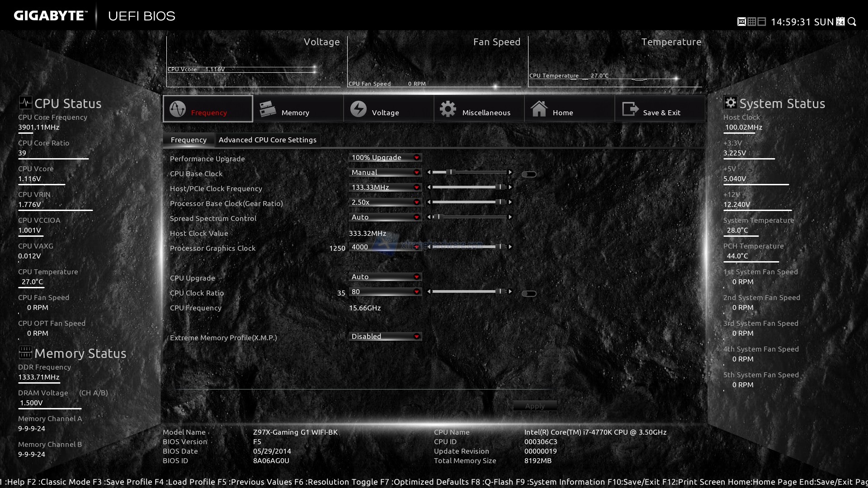Click the grid view mode icon
The image size is (868, 488).
tap(751, 22)
